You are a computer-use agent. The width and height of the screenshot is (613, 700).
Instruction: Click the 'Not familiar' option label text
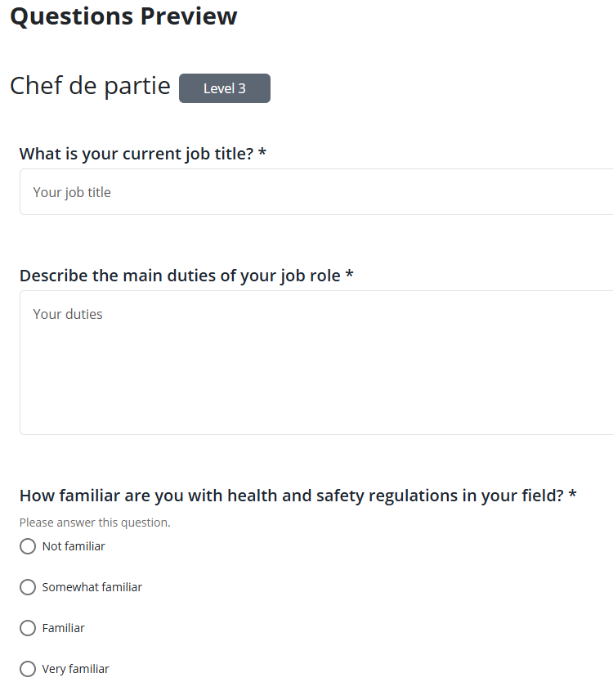pyautogui.click(x=74, y=546)
